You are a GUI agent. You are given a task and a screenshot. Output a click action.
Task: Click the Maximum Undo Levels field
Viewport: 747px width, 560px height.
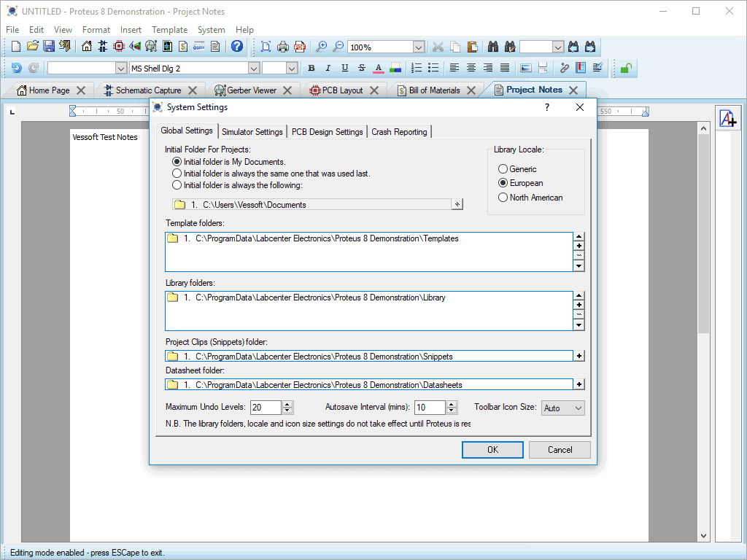point(266,408)
